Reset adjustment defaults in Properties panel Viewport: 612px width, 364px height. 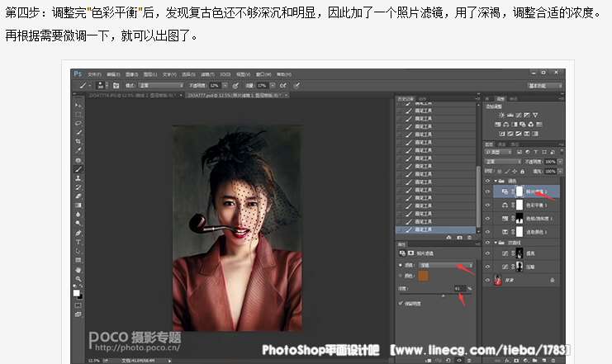click(448, 361)
